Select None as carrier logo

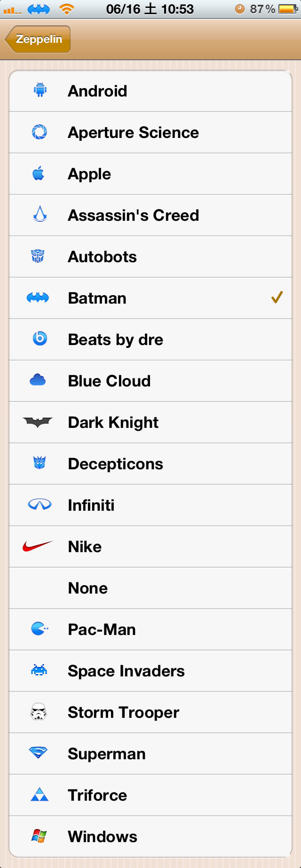(x=150, y=588)
